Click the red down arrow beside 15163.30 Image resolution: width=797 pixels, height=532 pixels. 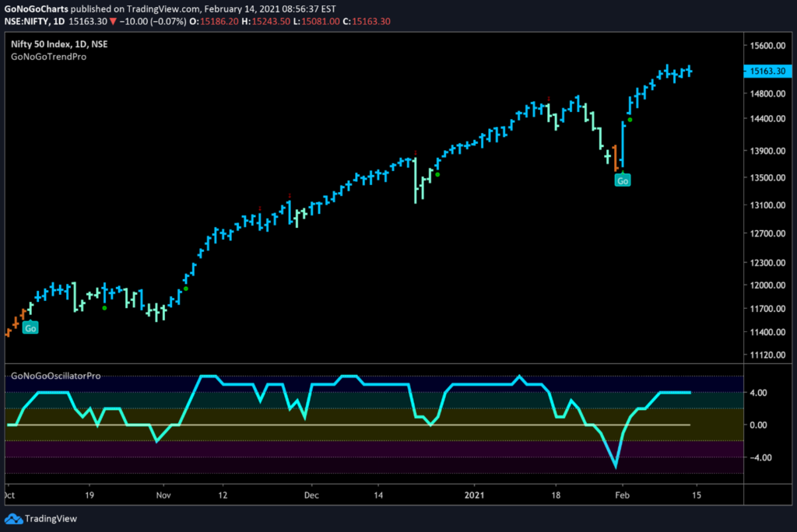113,19
